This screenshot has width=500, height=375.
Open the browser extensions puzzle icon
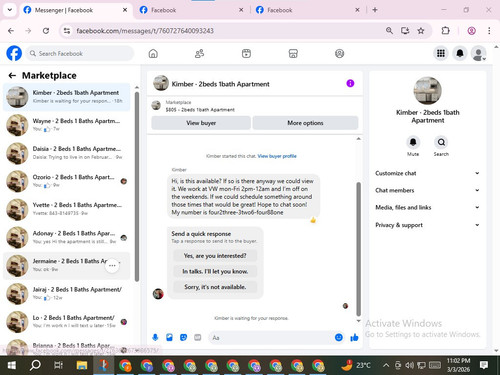[445, 31]
